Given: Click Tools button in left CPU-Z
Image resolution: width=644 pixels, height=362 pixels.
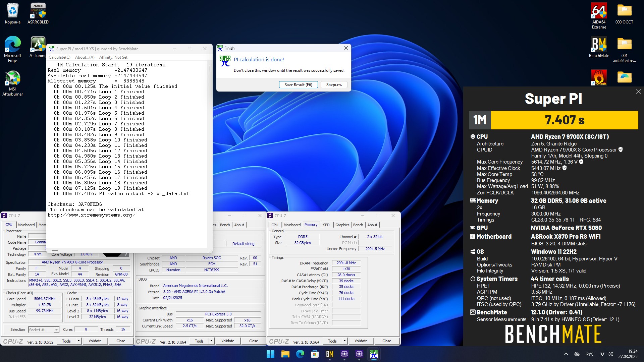Looking at the screenshot, I should [x=66, y=341].
